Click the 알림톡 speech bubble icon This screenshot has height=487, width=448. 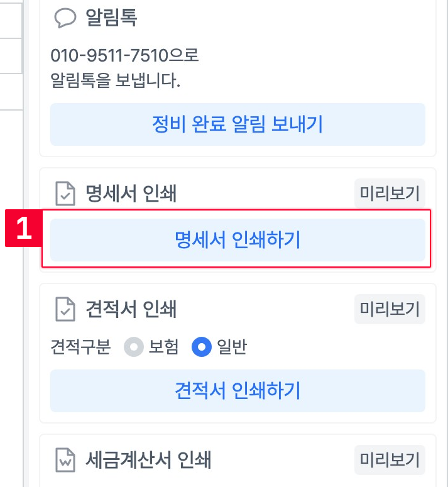point(65,18)
